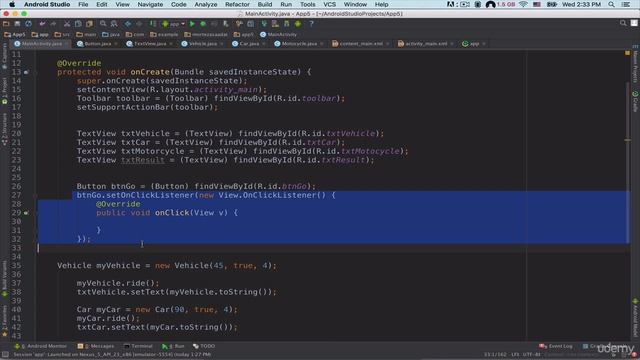Open the Refactor menu
Image resolution: width=640 pixels, height=360 pixels.
point(237,4)
